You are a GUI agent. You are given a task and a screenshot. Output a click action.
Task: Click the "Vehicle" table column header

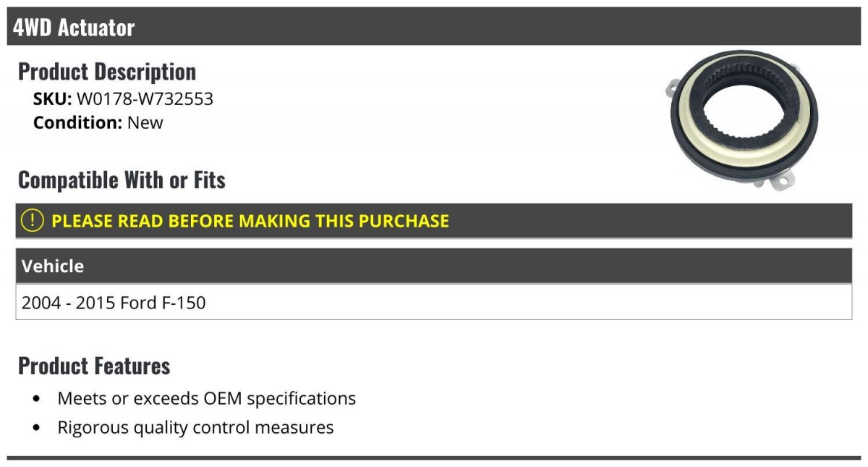[x=53, y=266]
